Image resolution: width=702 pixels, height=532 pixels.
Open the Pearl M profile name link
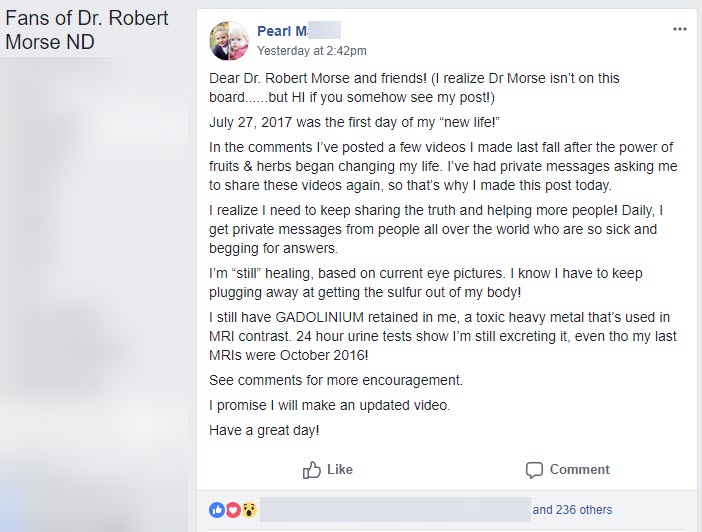pyautogui.click(x=298, y=31)
